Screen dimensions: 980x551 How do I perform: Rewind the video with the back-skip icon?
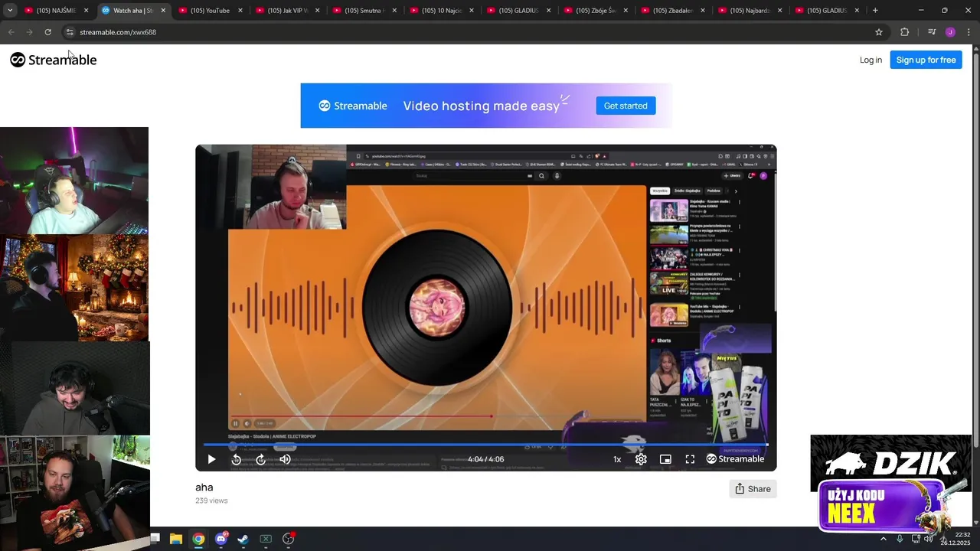tap(237, 459)
